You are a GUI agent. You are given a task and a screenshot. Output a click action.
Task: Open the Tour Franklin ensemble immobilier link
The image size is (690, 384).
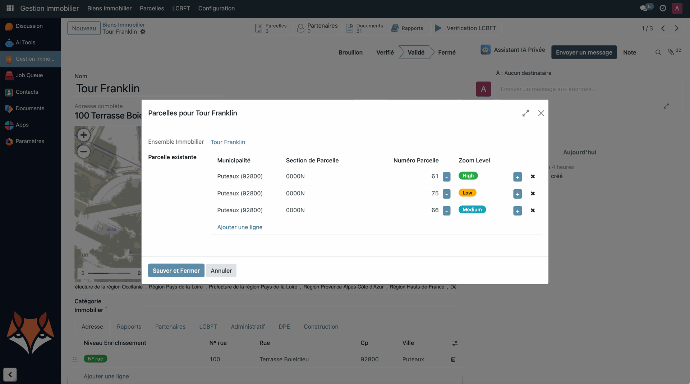click(x=228, y=142)
